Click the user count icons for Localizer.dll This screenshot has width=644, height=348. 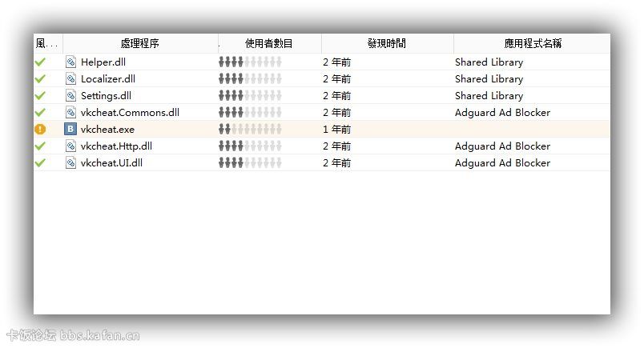[x=250, y=78]
